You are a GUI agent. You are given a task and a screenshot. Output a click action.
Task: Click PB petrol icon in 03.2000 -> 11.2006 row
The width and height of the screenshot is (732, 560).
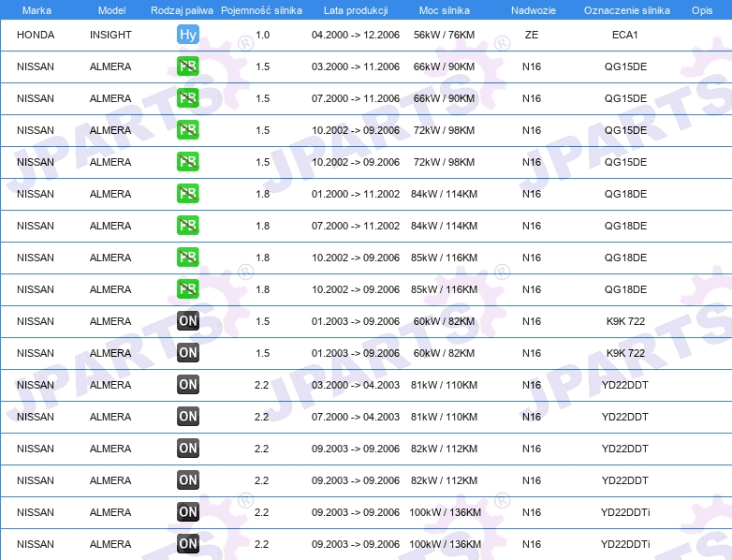coord(187,66)
